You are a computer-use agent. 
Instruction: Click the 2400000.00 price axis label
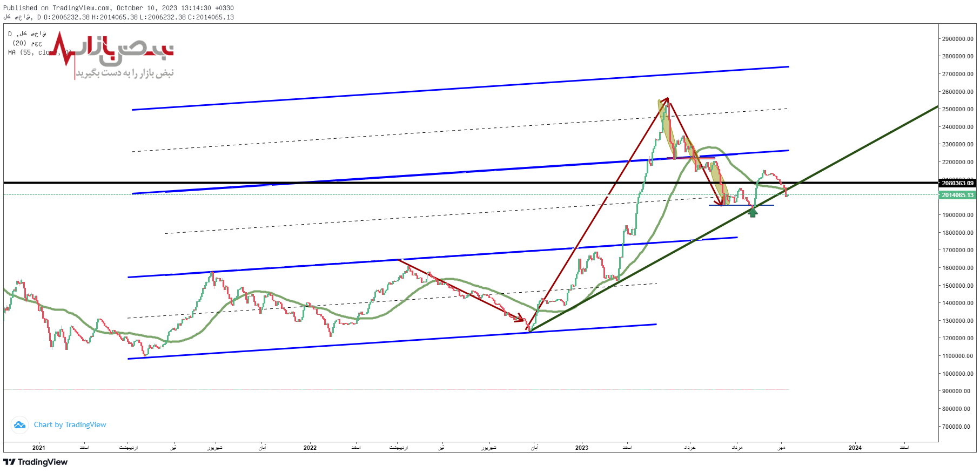[x=958, y=127]
